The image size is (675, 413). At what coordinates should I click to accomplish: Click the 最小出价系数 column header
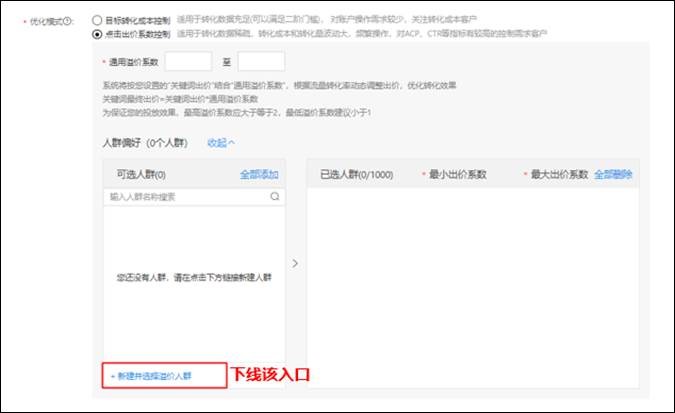click(457, 174)
